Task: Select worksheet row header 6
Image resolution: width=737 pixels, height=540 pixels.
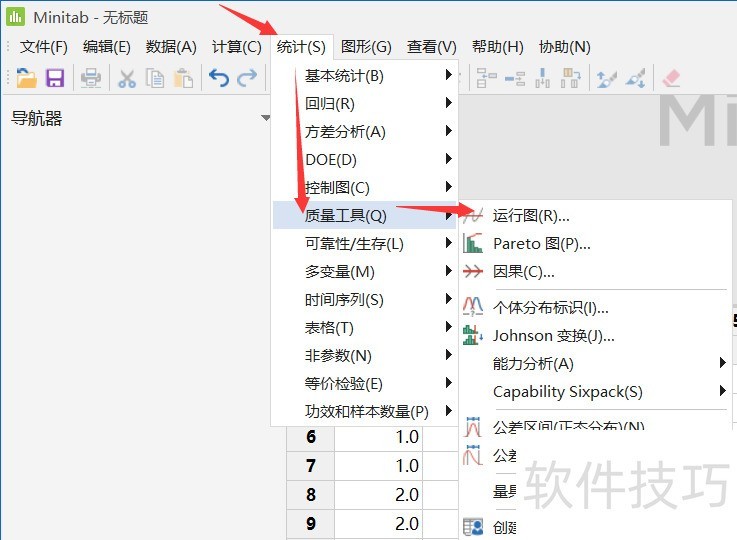Action: tap(311, 437)
